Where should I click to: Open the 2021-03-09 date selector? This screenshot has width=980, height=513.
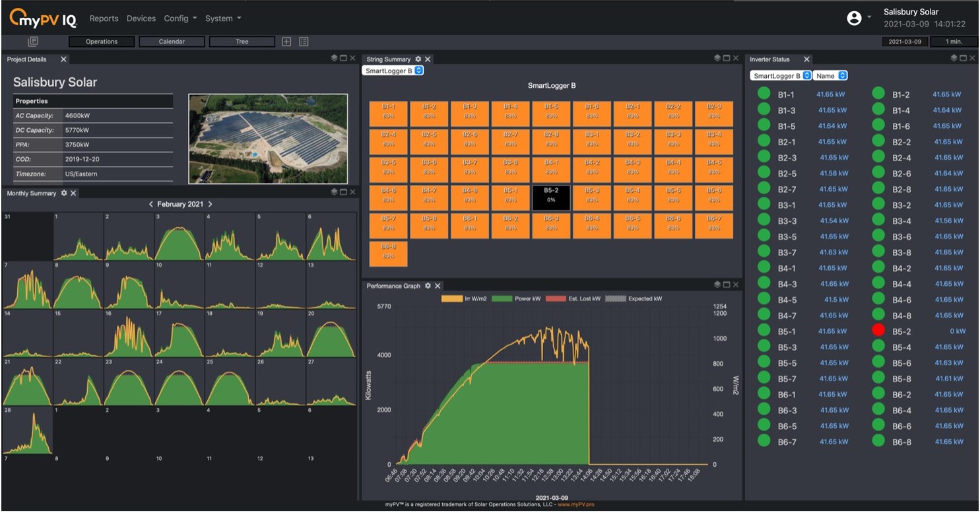pos(905,42)
